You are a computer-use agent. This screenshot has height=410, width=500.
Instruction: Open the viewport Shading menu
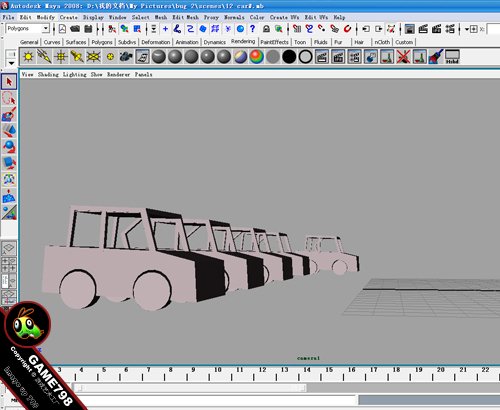point(48,74)
